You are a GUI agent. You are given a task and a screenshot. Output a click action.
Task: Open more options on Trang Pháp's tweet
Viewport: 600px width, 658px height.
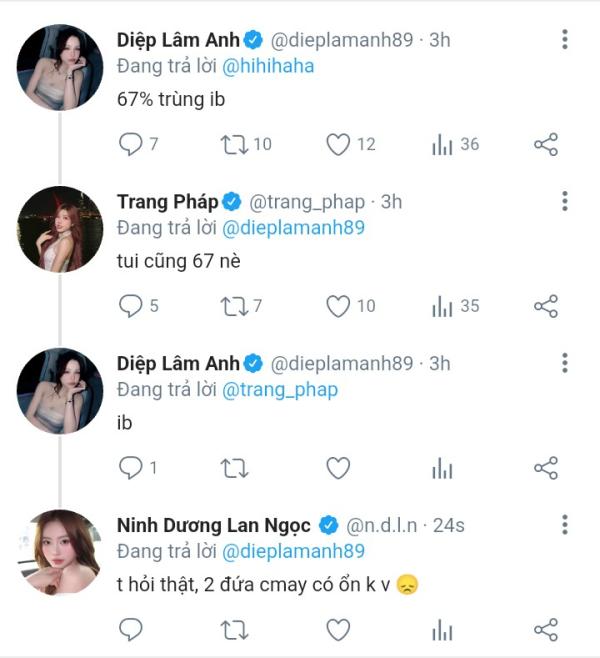(x=565, y=201)
